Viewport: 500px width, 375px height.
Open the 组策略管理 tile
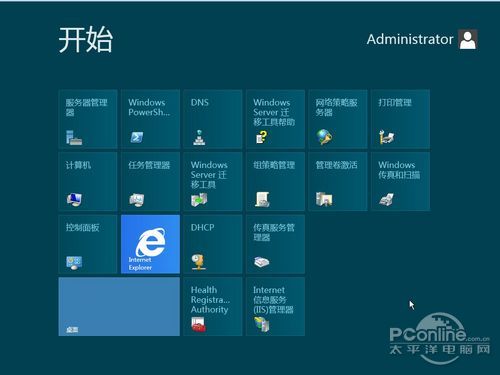(275, 181)
